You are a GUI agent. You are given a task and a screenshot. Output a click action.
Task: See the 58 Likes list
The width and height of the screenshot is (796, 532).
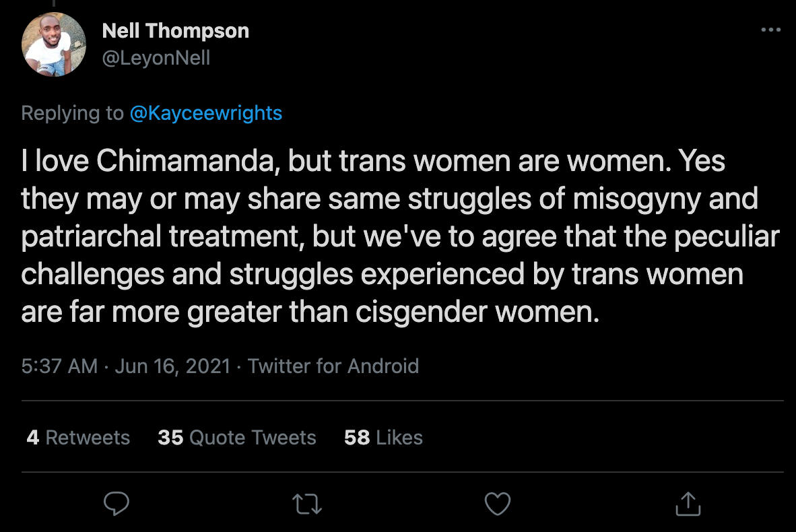(383, 437)
